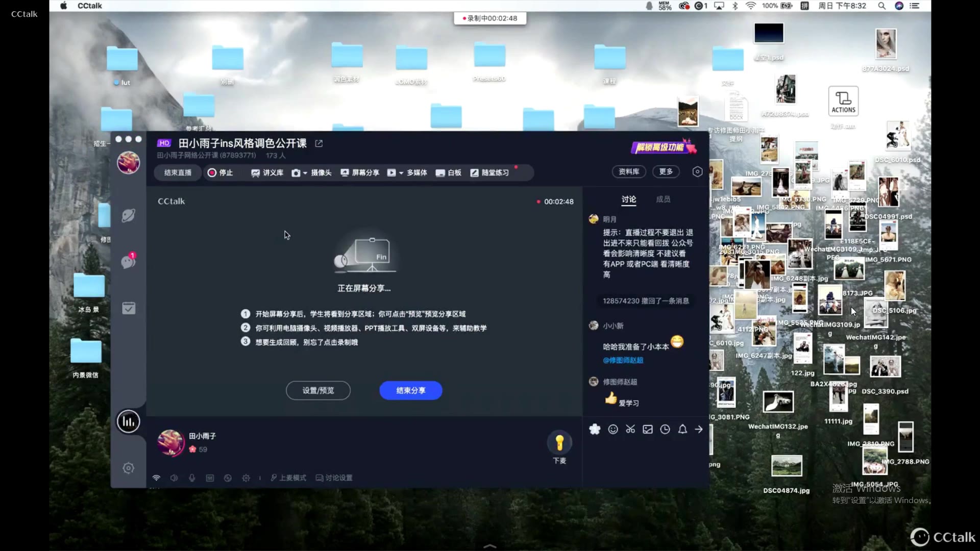Click the 小小新 user name in chat
The height and width of the screenshot is (551, 980).
(613, 325)
